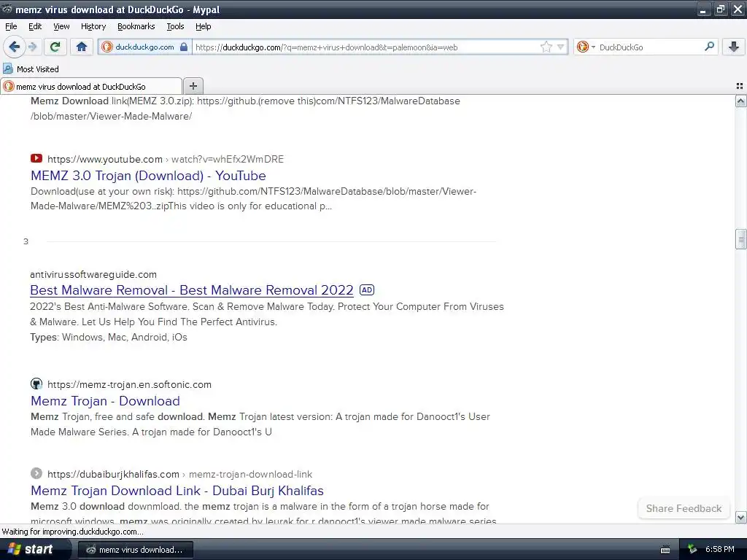
Task: Open the search engine selector dropdown
Action: pyautogui.click(x=586, y=47)
